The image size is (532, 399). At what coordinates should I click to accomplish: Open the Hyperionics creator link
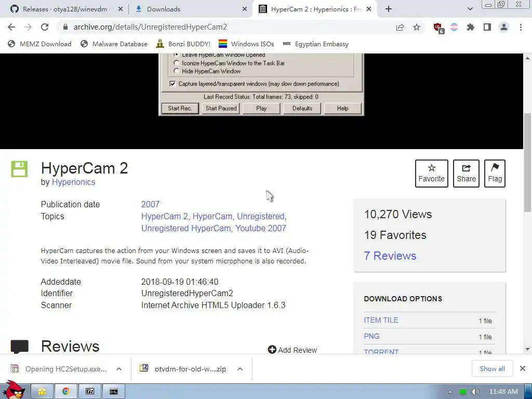tap(73, 182)
